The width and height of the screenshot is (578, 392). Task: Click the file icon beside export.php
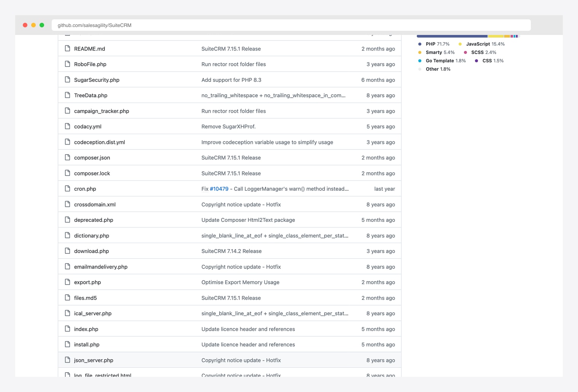(67, 282)
